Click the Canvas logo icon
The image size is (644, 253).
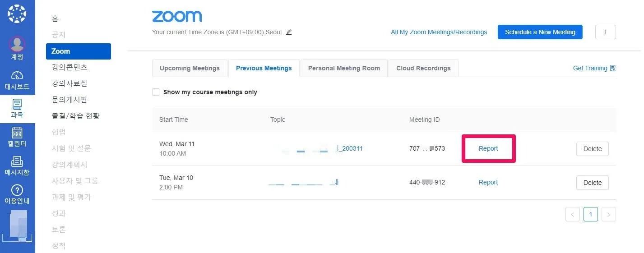pos(17,14)
